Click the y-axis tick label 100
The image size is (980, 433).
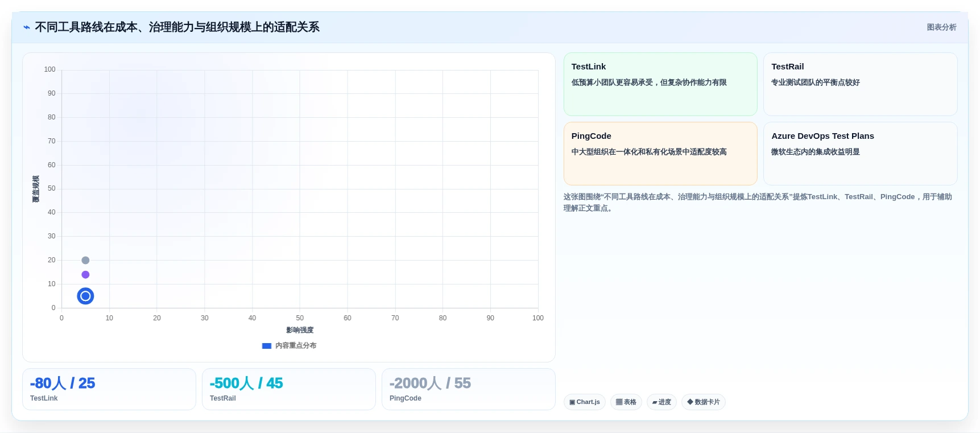tap(50, 69)
